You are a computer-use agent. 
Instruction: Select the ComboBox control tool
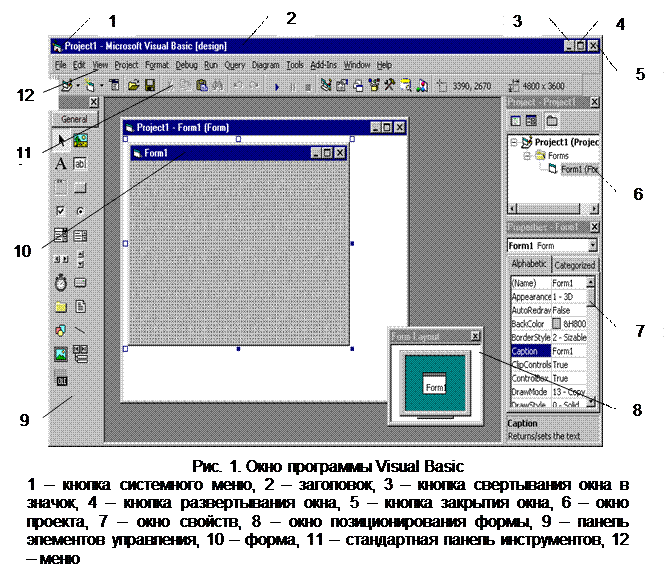point(61,235)
